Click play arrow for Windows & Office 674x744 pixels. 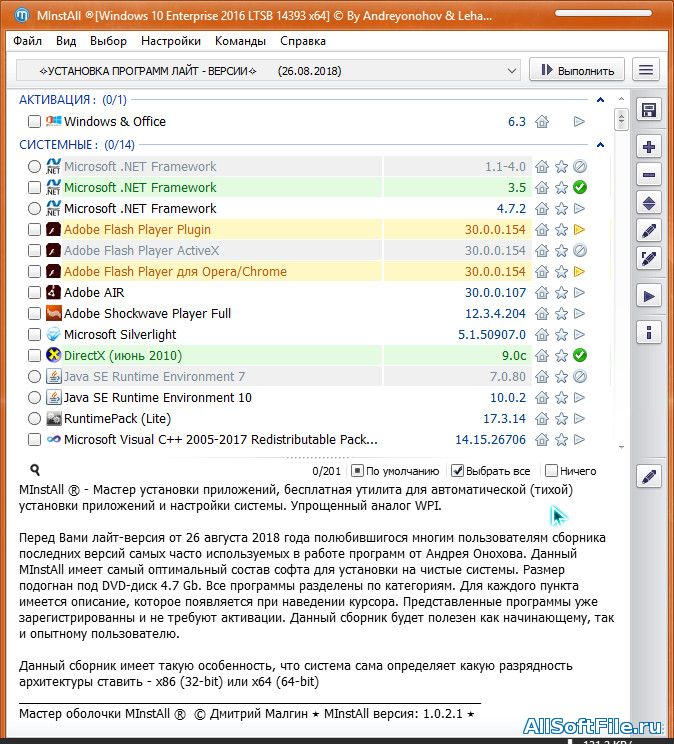[x=579, y=121]
